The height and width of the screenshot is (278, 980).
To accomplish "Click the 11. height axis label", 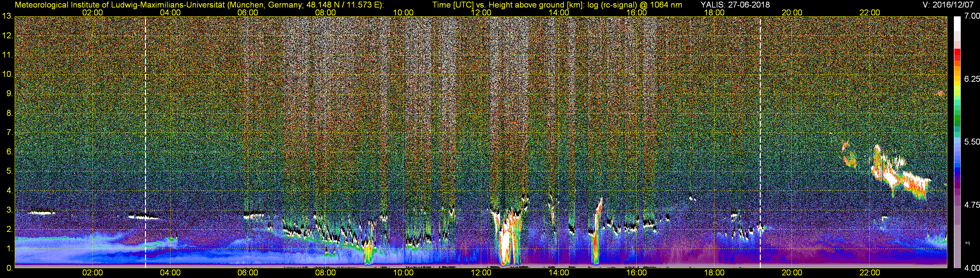I will [7, 55].
